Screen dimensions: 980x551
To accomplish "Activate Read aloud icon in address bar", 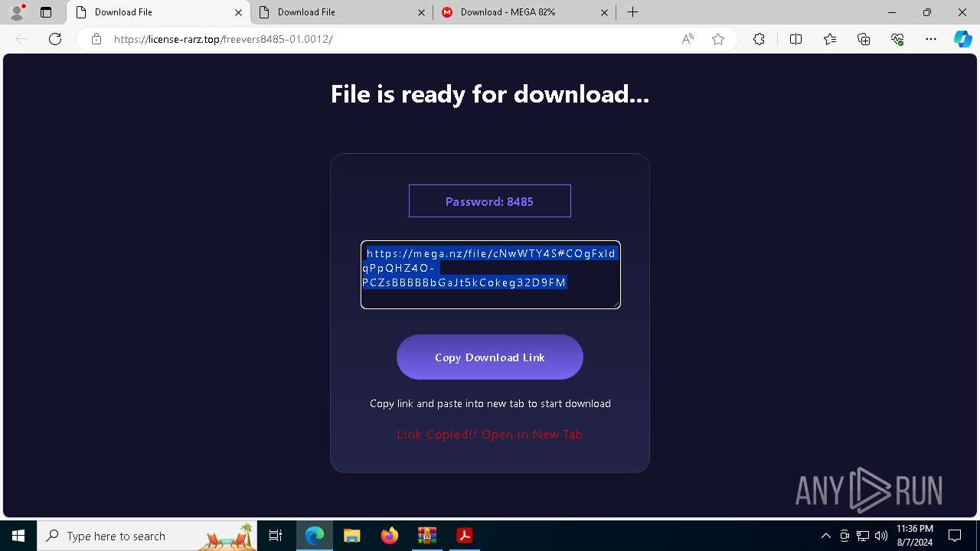I will (688, 39).
